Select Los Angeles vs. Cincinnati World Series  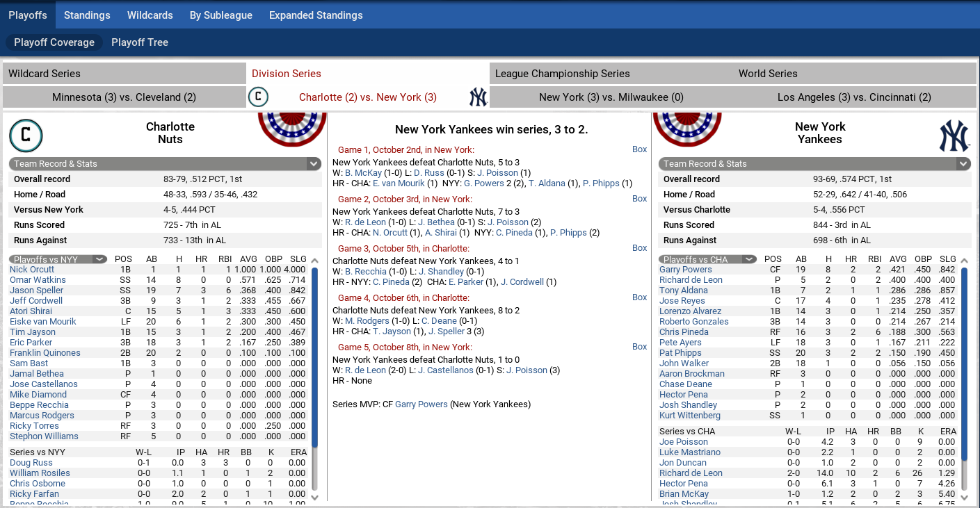[854, 97]
